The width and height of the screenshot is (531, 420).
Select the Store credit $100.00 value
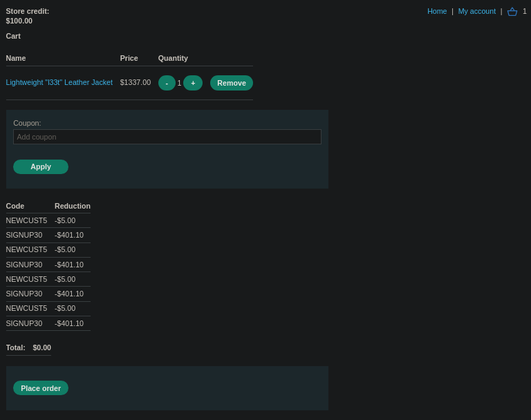click(19, 21)
